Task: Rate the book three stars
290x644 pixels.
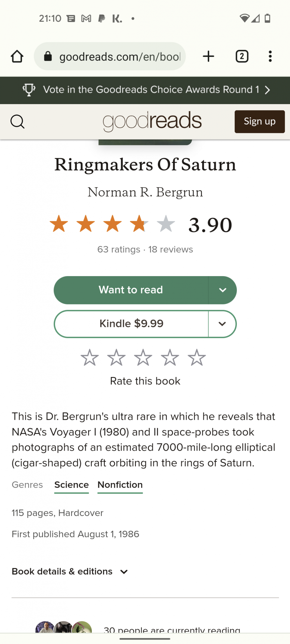Action: tap(143, 358)
